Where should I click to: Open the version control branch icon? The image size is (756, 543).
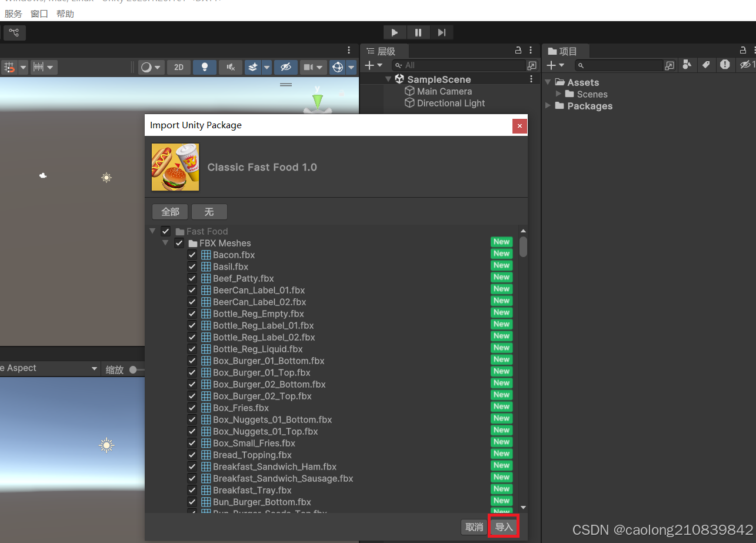pyautogui.click(x=14, y=32)
